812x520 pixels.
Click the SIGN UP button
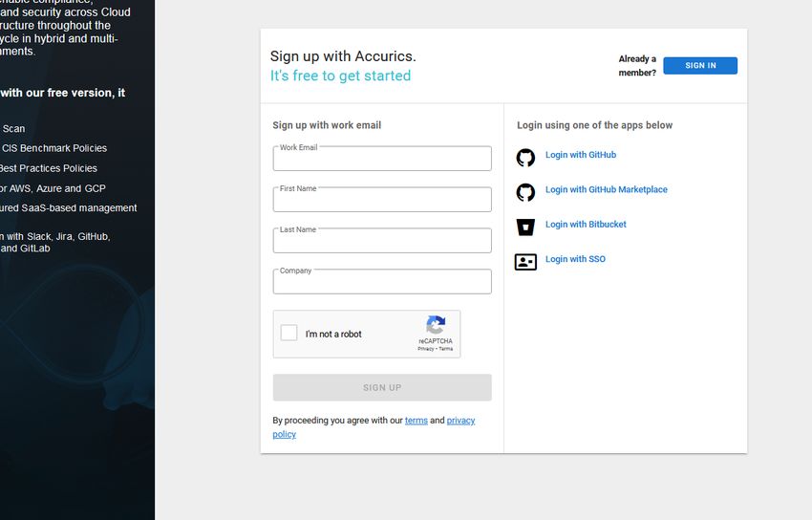tap(382, 387)
